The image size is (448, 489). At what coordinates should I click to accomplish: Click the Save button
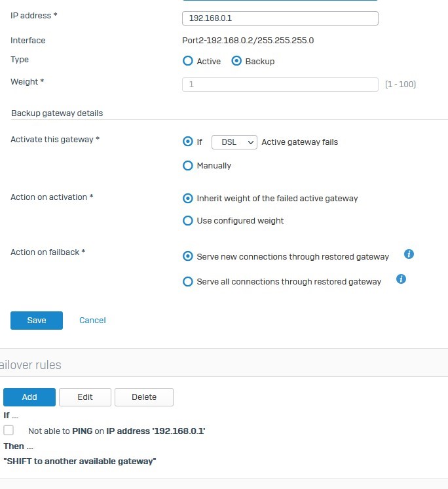pos(37,321)
